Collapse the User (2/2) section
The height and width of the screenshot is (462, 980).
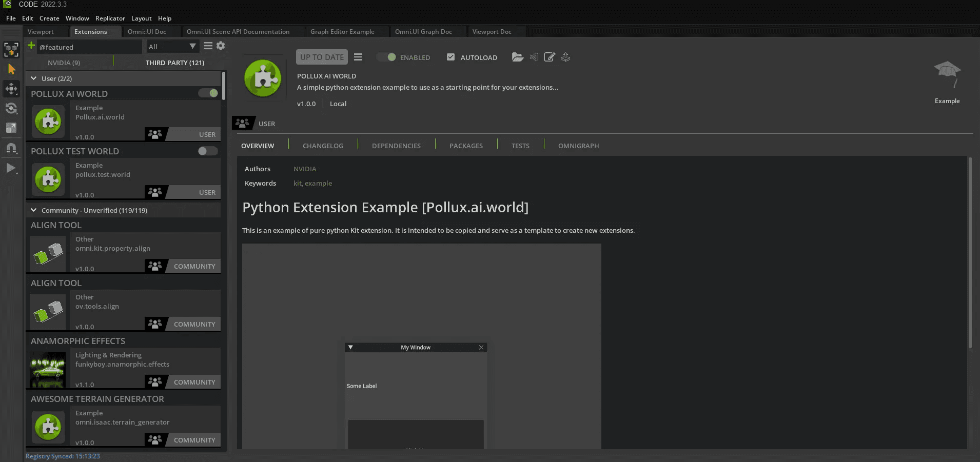point(34,78)
